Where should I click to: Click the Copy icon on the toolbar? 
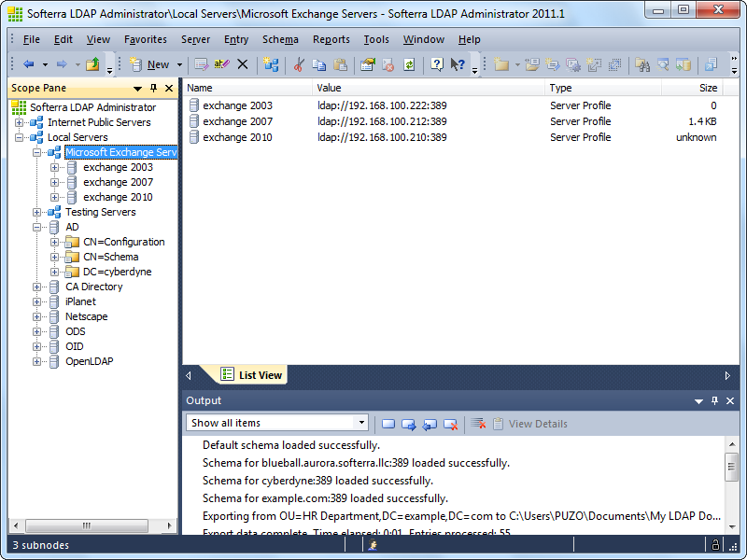319,64
